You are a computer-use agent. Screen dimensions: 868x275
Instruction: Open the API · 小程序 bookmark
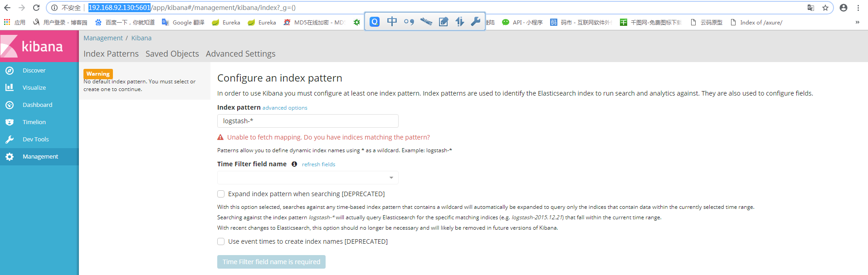[x=522, y=22]
